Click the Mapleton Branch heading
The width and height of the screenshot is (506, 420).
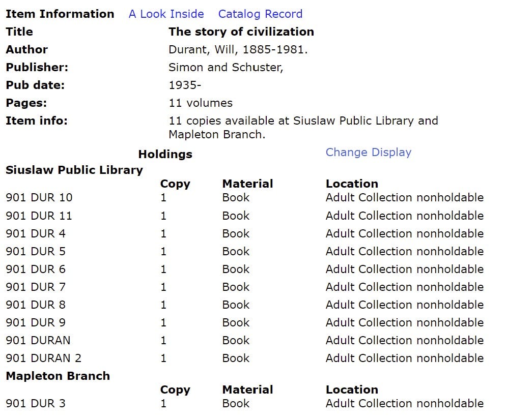[58, 376]
